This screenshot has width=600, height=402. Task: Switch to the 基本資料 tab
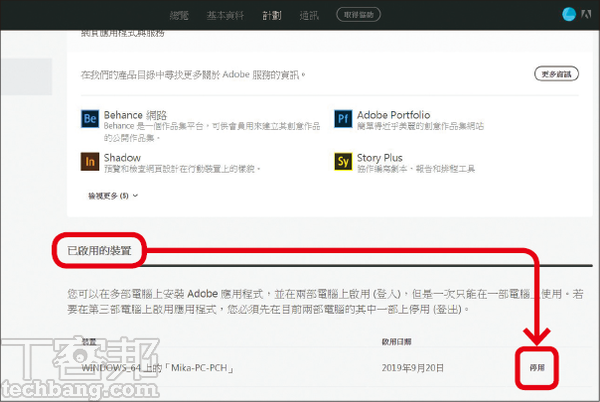click(225, 15)
